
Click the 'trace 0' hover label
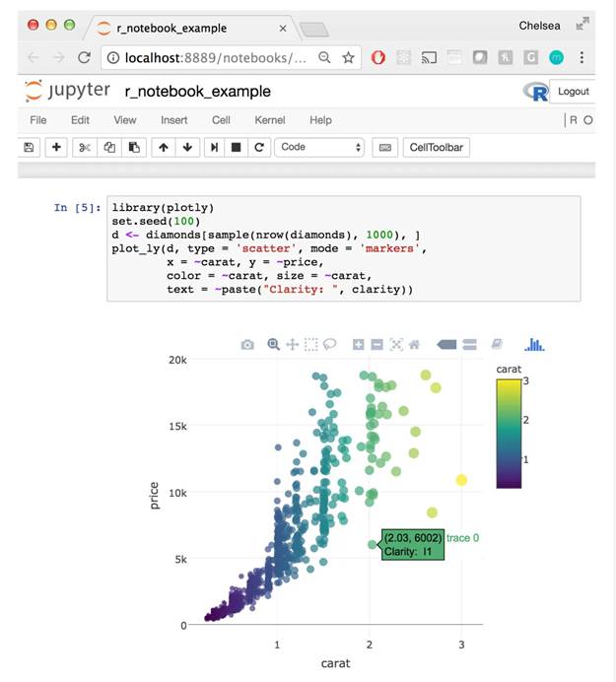tap(462, 538)
